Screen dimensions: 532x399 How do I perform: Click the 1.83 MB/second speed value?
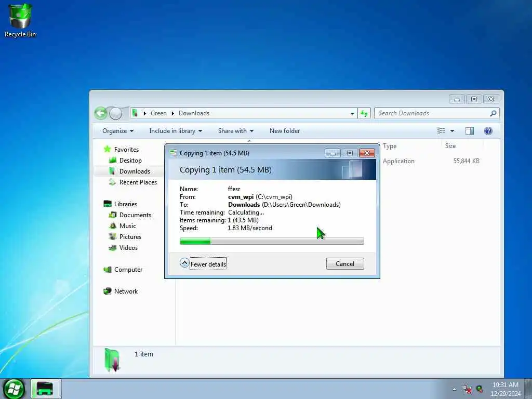(x=250, y=228)
